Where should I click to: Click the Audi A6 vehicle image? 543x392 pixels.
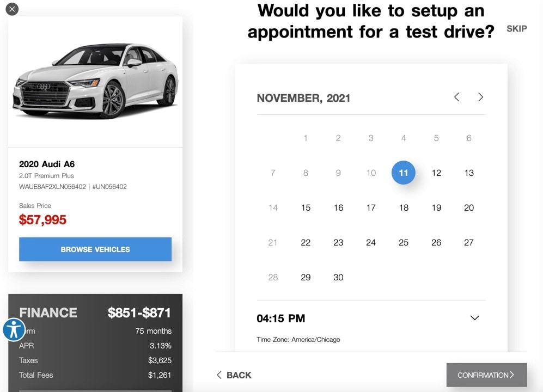click(96, 81)
